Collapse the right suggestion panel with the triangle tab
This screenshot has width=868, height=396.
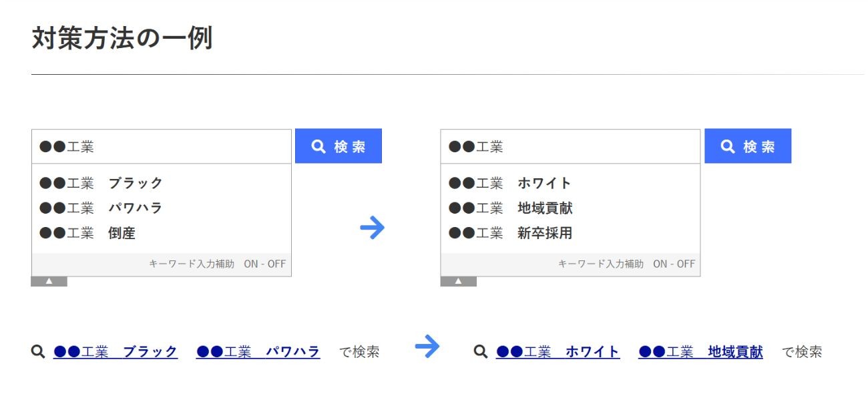(458, 281)
